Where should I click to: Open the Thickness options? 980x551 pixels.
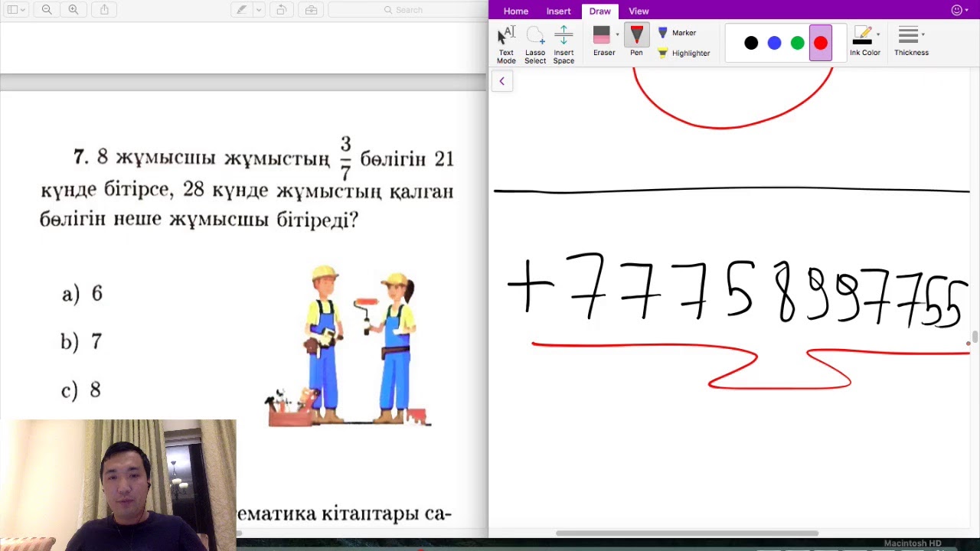click(x=910, y=41)
